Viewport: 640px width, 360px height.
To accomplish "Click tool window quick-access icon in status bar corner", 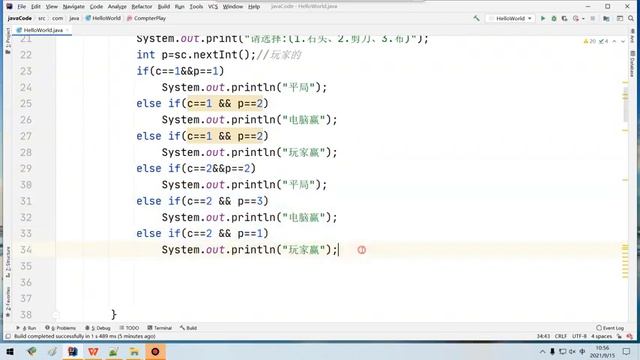I will (8, 336).
